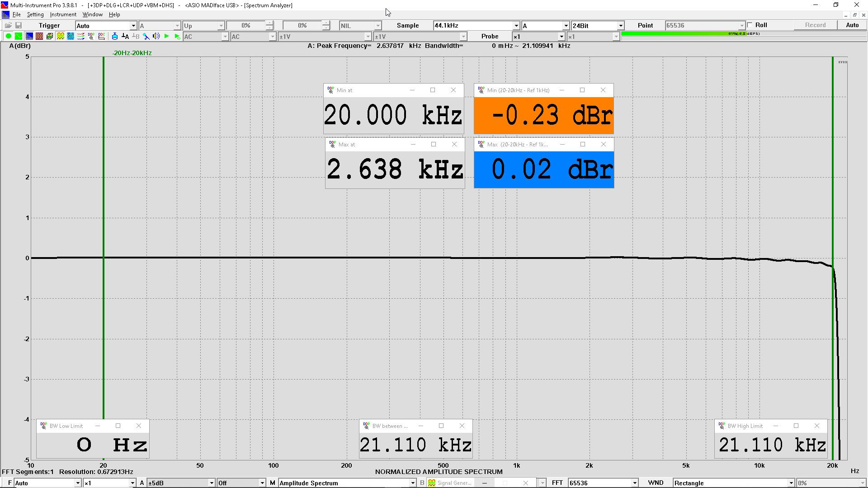Toggle the Roll checkbox

pos(750,25)
